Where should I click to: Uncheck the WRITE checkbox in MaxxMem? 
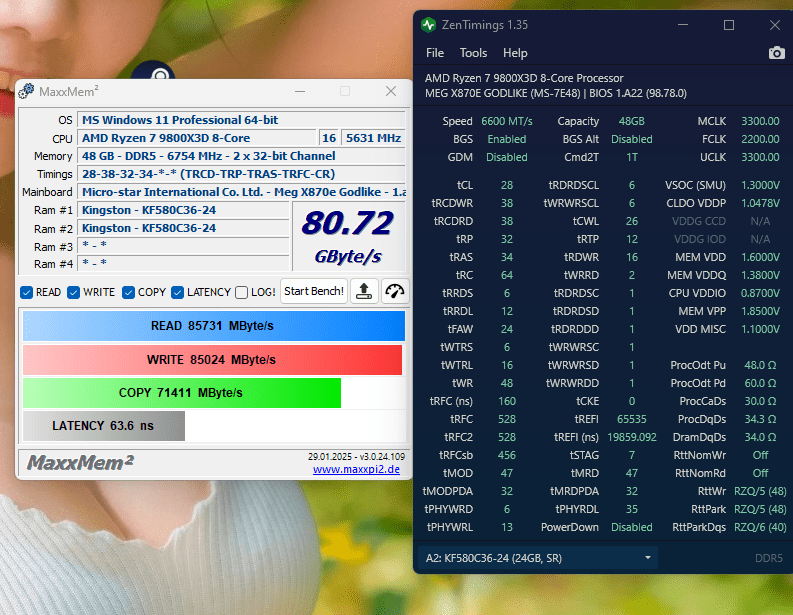tap(73, 292)
